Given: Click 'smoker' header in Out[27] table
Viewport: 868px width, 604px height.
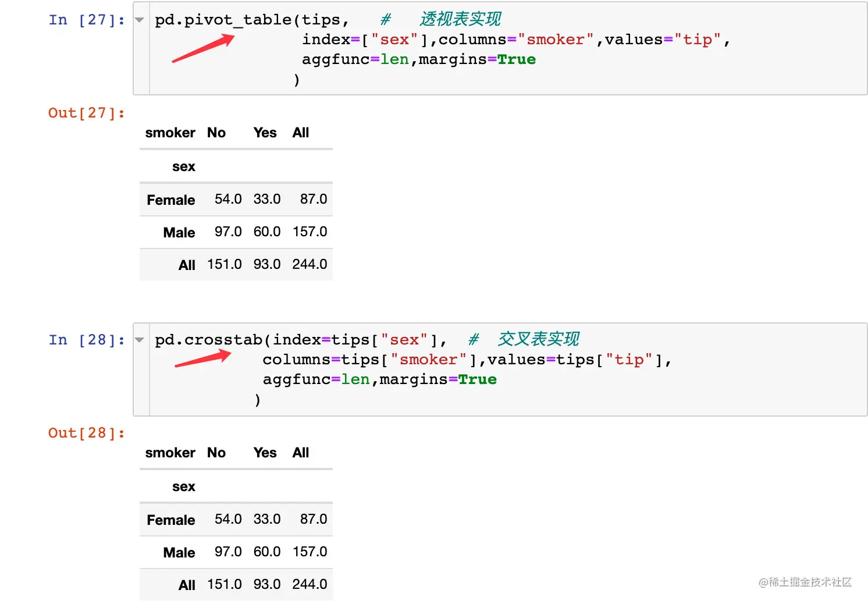Looking at the screenshot, I should (x=170, y=133).
